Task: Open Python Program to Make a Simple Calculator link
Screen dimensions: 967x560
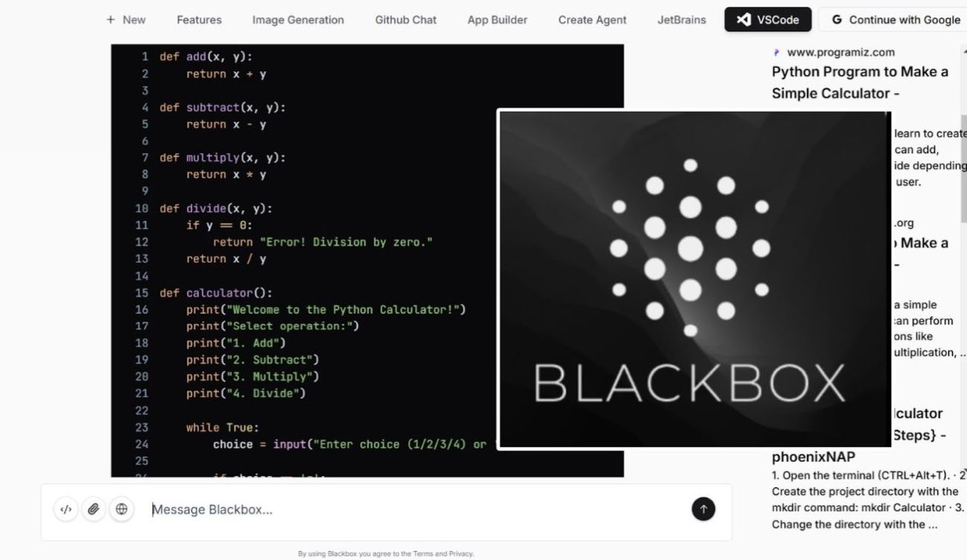Action: click(x=860, y=83)
